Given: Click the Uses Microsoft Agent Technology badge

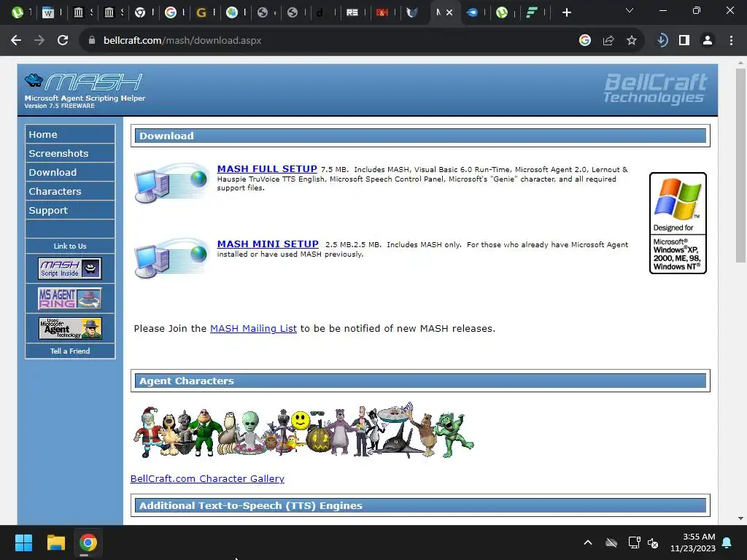Looking at the screenshot, I should (70, 329).
